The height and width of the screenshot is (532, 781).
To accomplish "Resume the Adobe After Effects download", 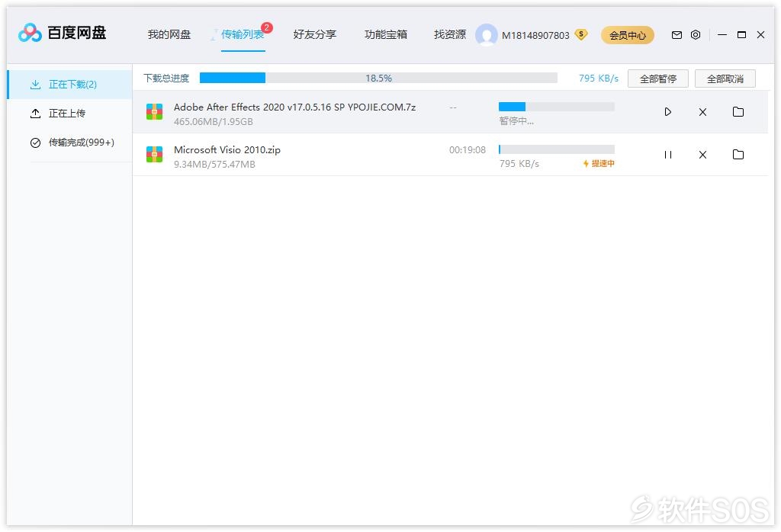I will point(668,112).
